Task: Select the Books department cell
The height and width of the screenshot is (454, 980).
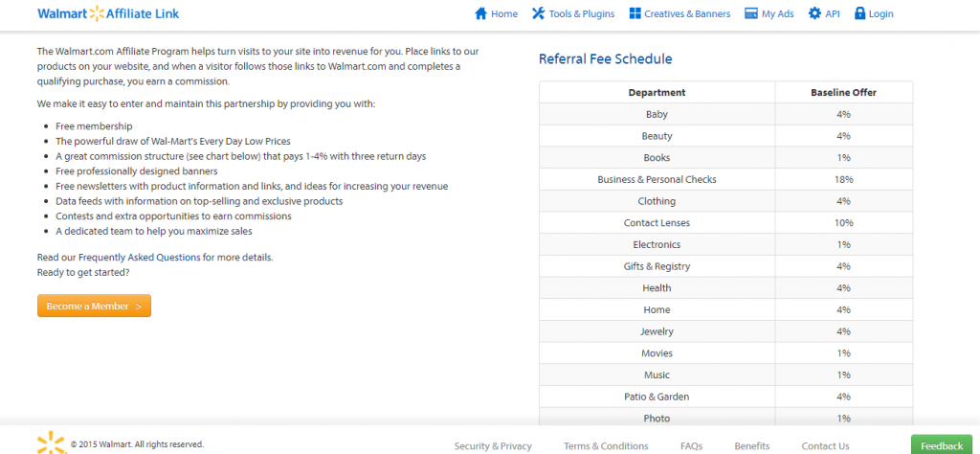Action: [x=657, y=158]
